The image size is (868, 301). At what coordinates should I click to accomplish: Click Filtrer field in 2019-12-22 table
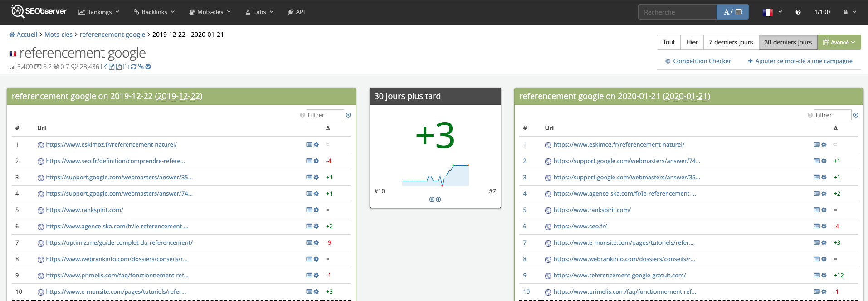click(x=325, y=115)
